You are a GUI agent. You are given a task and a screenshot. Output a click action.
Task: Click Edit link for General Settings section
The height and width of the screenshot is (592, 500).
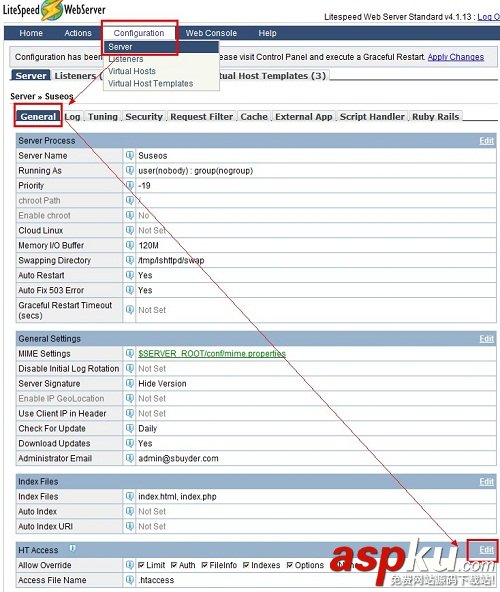click(x=486, y=339)
